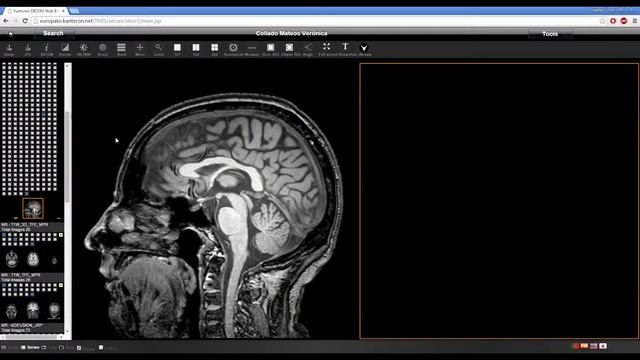Toggle the checked checkbox in bottom bar
Image resolution: width=640 pixels, height=360 pixels.
79,348
